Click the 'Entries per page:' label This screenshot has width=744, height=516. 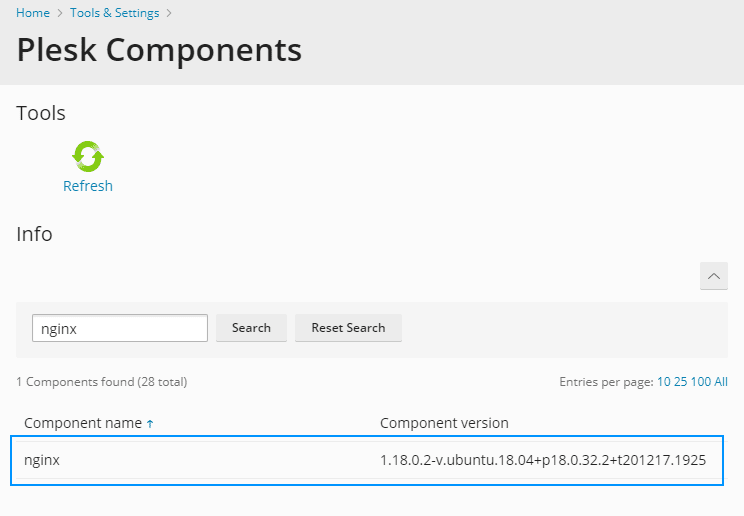[606, 382]
